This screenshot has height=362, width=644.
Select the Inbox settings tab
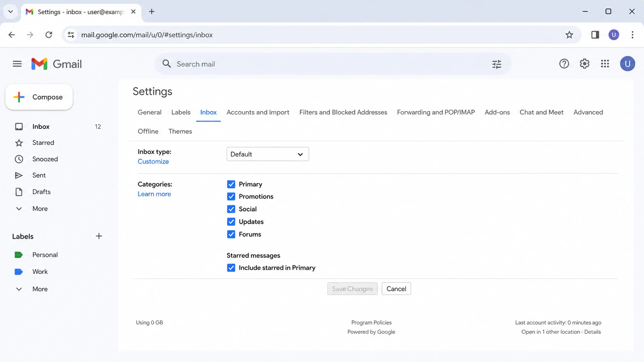coord(208,112)
